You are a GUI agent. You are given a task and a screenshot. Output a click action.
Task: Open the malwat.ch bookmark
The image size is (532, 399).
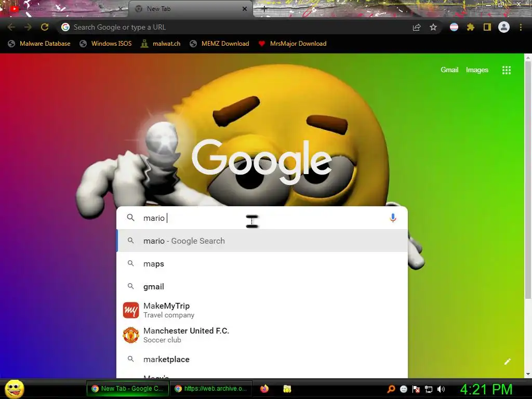point(161,44)
